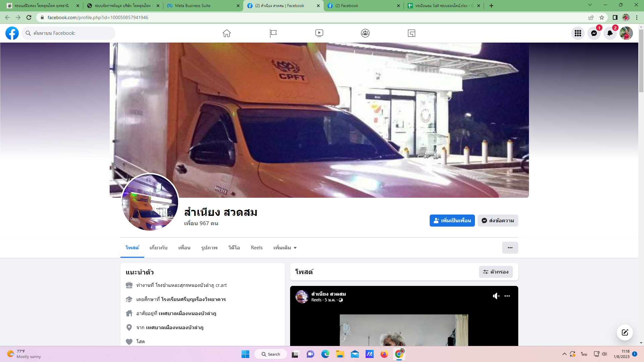Expand the เพิ่มเติม dropdown tab
The width and height of the screenshot is (644, 362).
pyautogui.click(x=285, y=248)
